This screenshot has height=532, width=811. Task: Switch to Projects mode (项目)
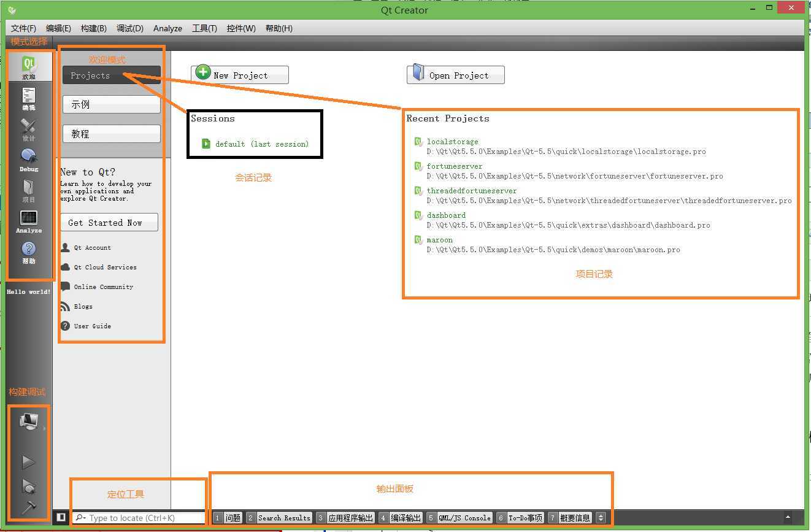tap(29, 190)
